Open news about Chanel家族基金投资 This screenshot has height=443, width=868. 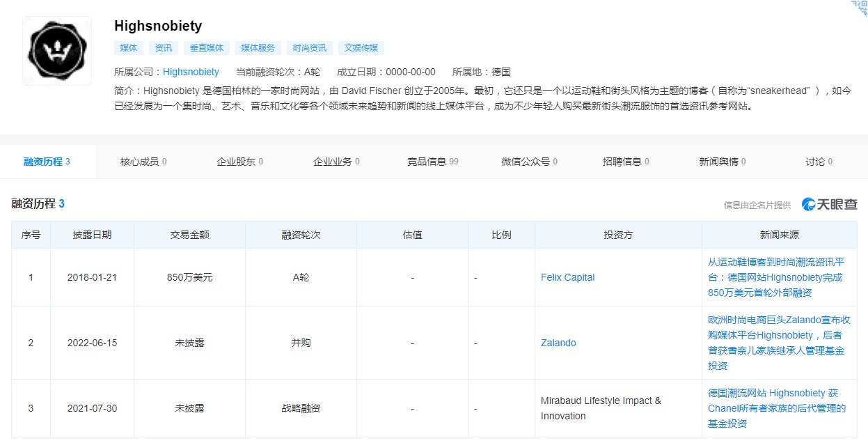[x=777, y=408]
